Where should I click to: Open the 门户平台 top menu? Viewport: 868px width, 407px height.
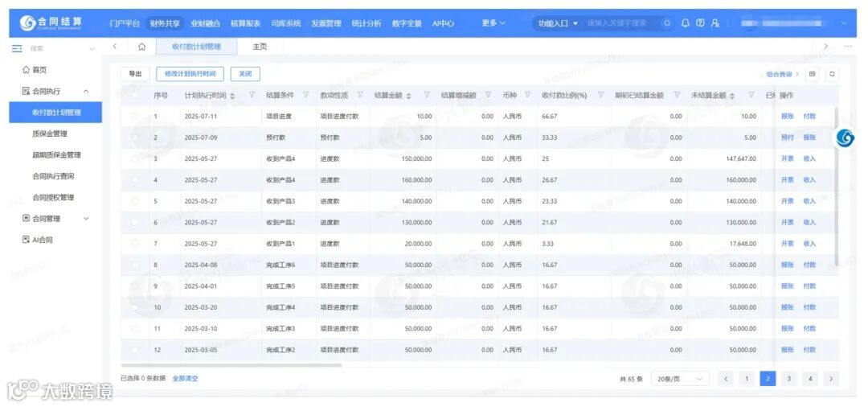click(x=125, y=23)
